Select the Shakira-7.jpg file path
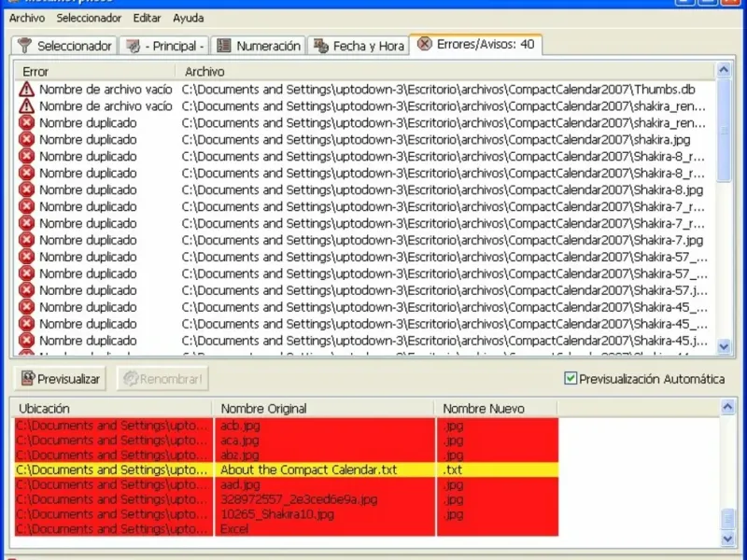Viewport: 747px width, 560px height. pyautogui.click(x=442, y=240)
